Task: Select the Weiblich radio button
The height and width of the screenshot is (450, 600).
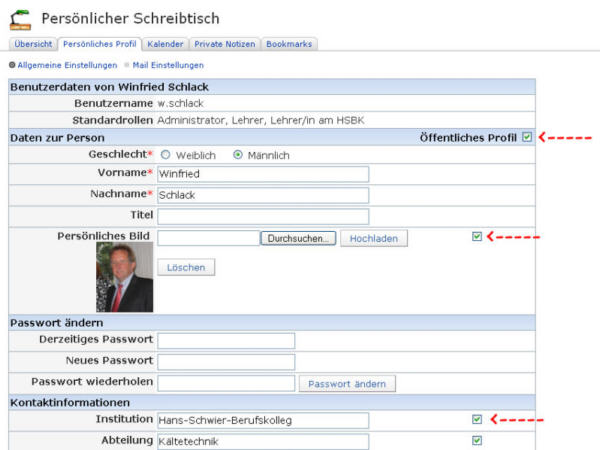Action: click(x=165, y=155)
